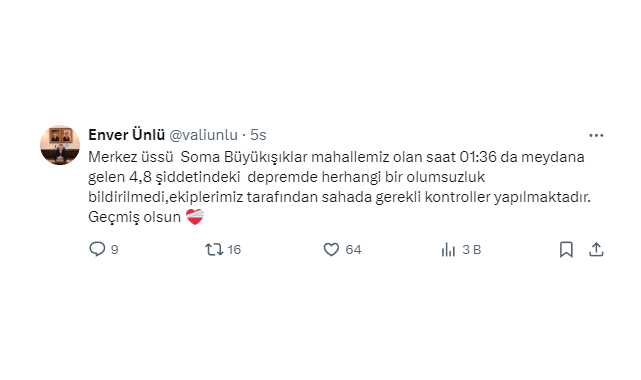Click the retweet count 16
Screen dimensions: 641x380
[234, 250]
